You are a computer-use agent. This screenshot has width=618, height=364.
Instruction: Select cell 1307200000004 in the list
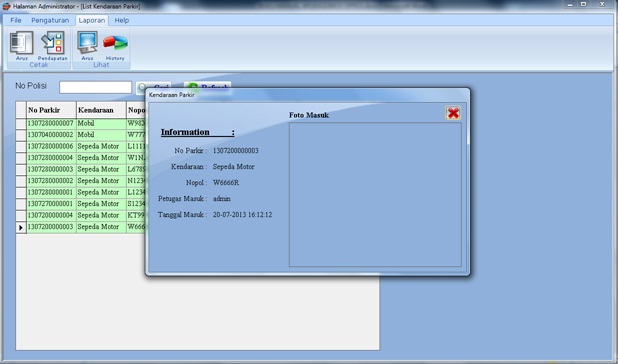click(x=51, y=215)
